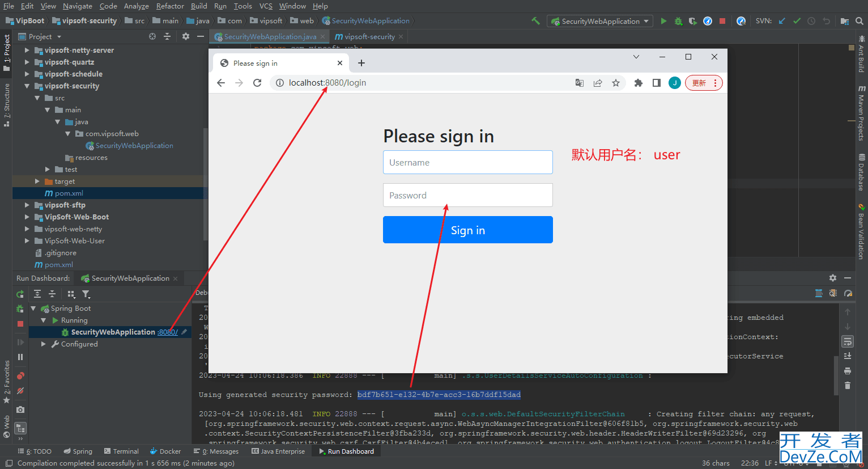Collapse the Spring Boot node in Run Dashboard
This screenshot has height=469, width=868.
[33, 309]
